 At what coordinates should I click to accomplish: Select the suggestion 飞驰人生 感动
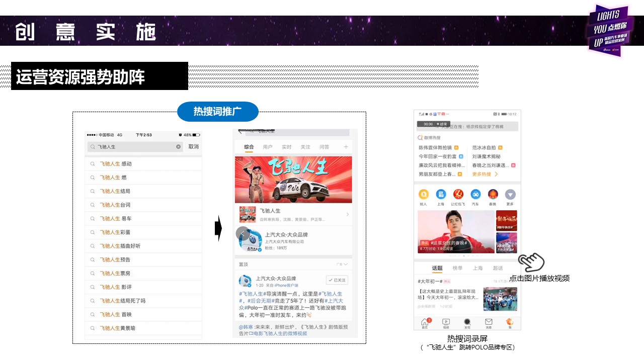(x=143, y=164)
